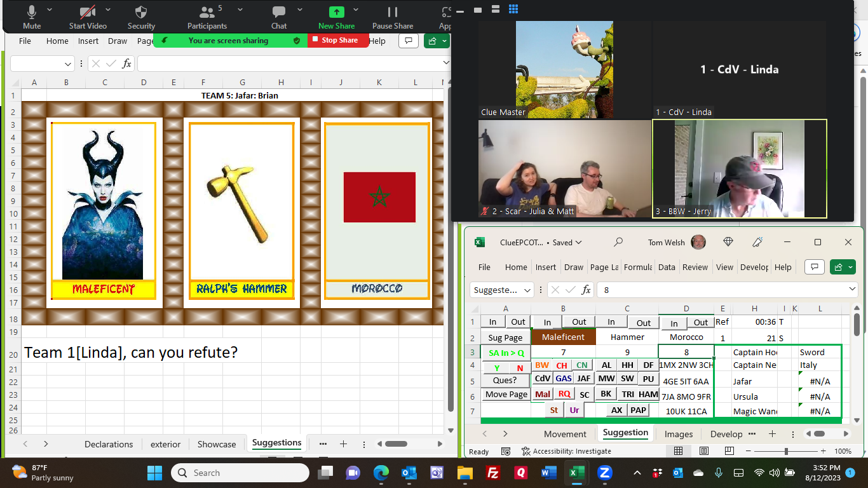Toggle the BW button

click(542, 365)
